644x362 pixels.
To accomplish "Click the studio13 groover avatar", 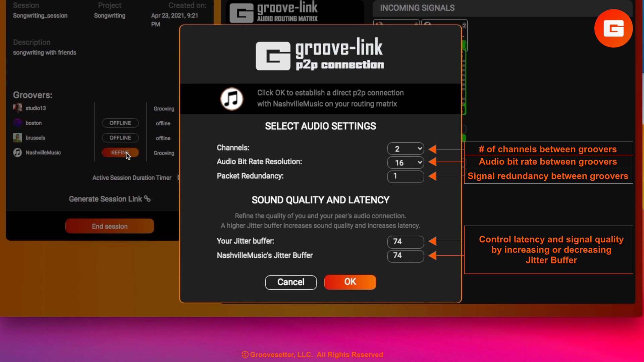I will point(17,108).
